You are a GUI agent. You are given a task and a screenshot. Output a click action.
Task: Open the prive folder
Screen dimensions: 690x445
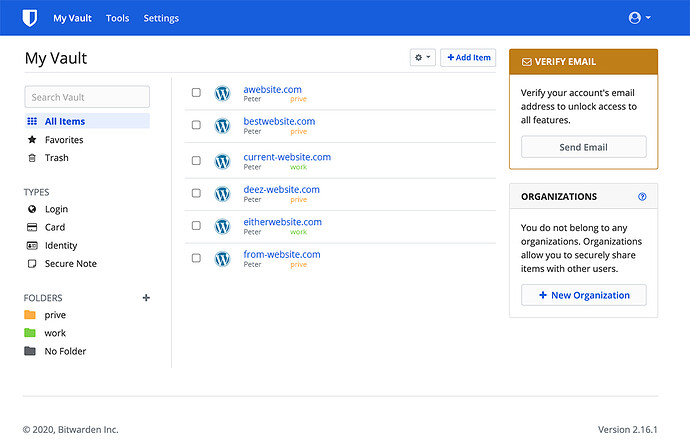coord(55,315)
